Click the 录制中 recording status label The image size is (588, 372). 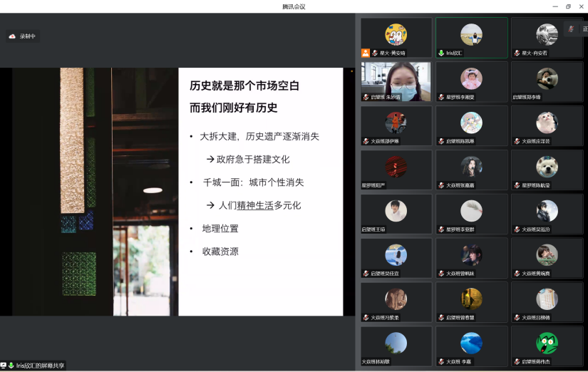pos(27,36)
